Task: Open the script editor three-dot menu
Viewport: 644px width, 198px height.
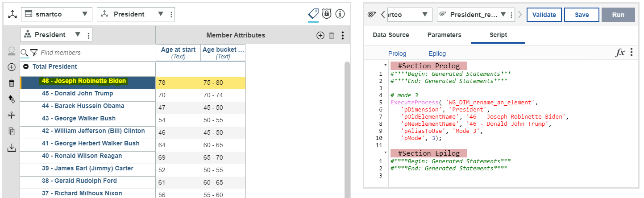Action: point(632,53)
